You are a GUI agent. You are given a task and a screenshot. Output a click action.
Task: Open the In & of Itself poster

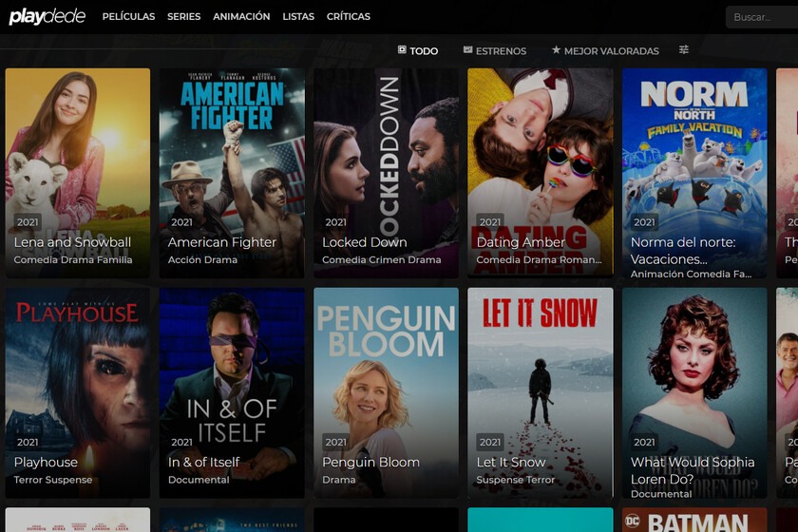coord(232,392)
